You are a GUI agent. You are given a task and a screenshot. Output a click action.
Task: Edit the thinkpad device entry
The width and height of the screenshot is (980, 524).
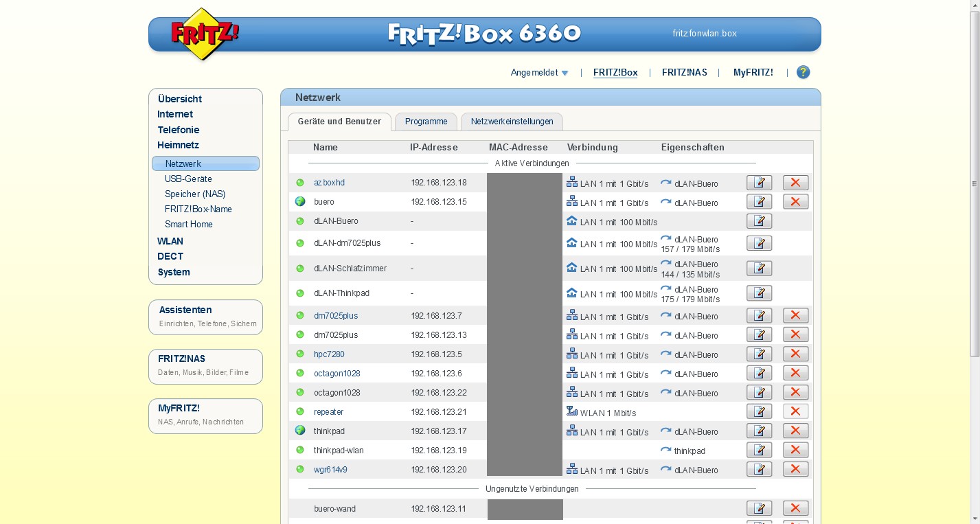(759, 431)
